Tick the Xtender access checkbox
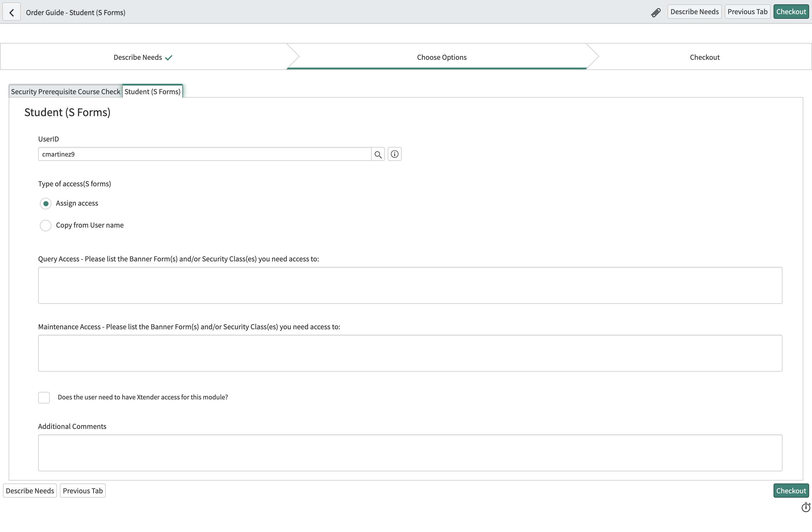The image size is (812, 532). (x=44, y=397)
